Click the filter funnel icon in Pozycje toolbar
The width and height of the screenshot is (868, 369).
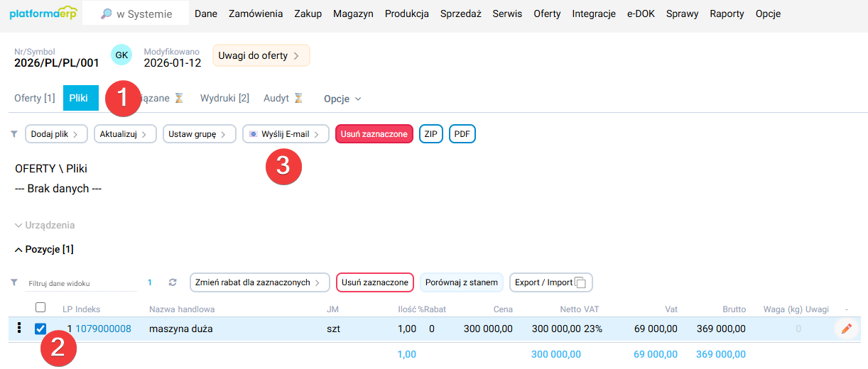pyautogui.click(x=14, y=282)
